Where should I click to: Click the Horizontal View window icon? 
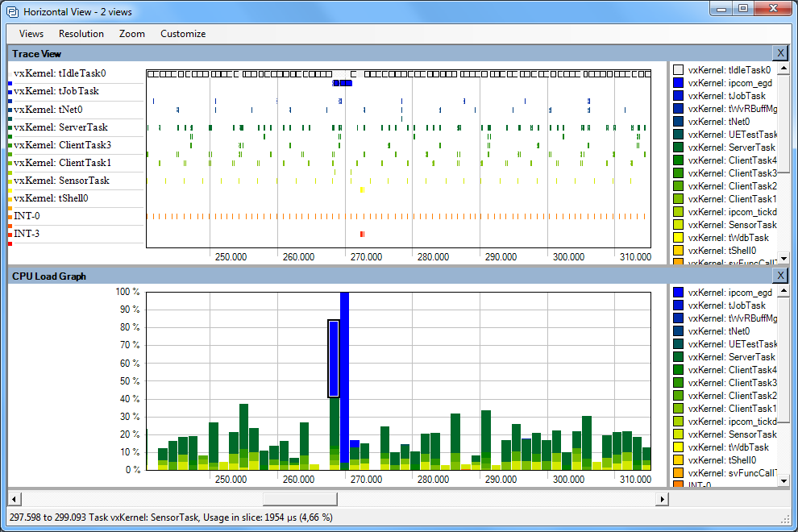click(x=12, y=11)
